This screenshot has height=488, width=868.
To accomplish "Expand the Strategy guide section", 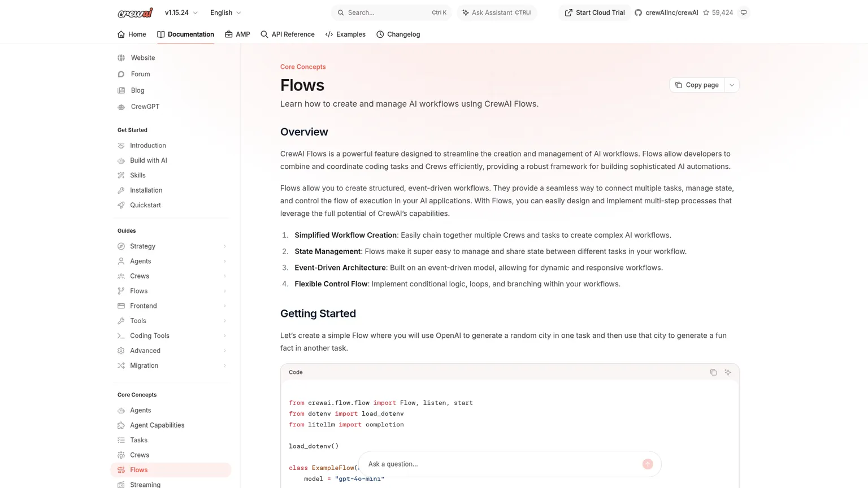I will (172, 246).
